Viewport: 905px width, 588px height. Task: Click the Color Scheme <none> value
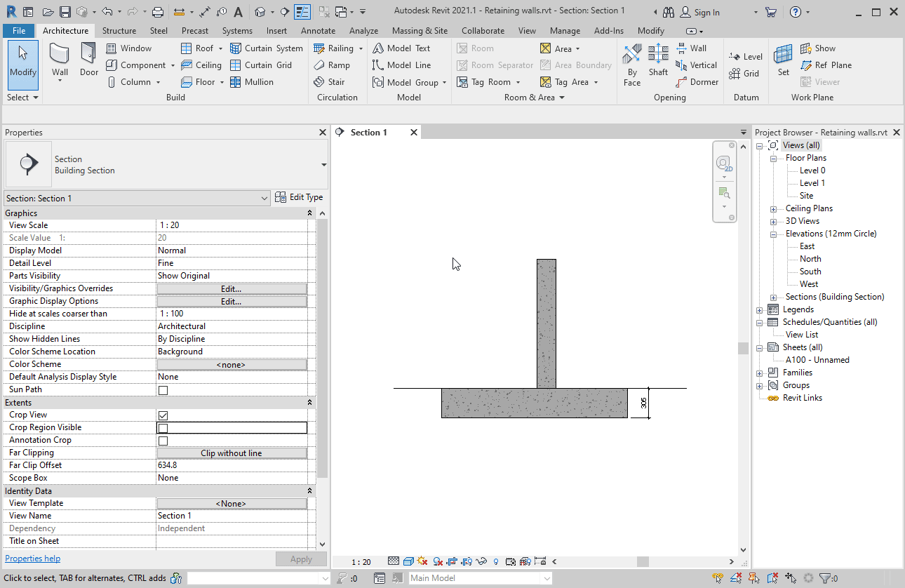(232, 364)
